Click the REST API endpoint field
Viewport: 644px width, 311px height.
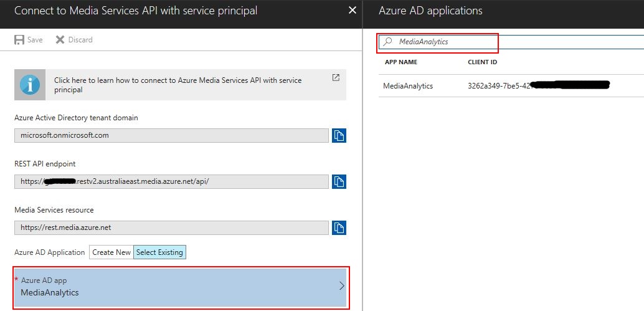pos(171,181)
